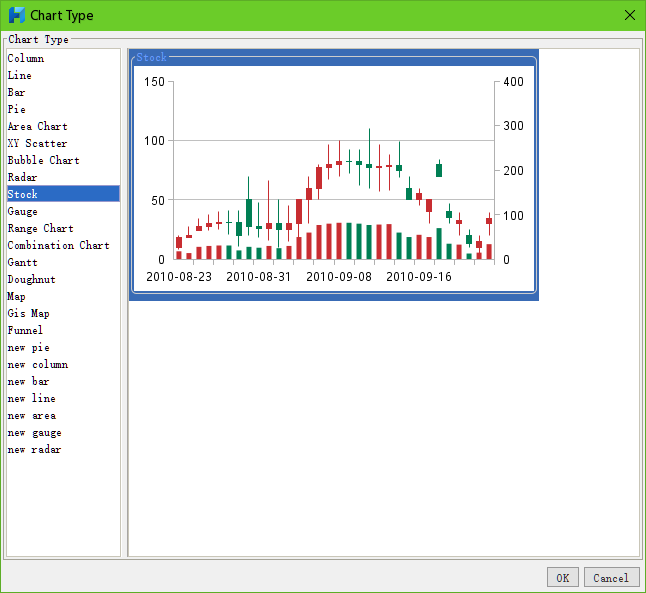This screenshot has height=593, width=646.
Task: Select Line chart type
Action: tap(63, 75)
